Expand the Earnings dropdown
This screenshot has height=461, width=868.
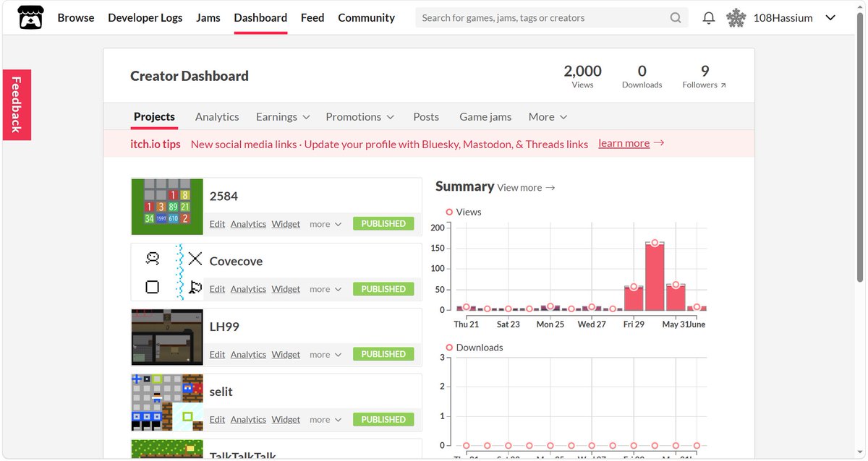pyautogui.click(x=283, y=117)
